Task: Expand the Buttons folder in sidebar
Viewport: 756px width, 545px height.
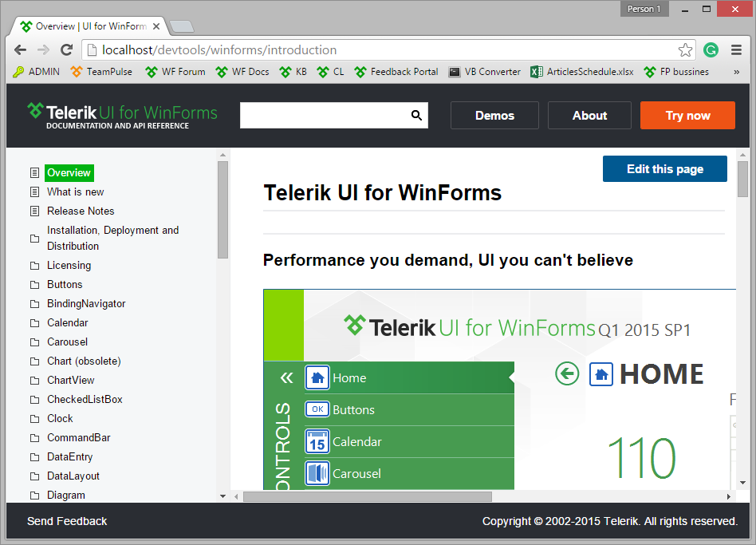Action: pyautogui.click(x=64, y=285)
